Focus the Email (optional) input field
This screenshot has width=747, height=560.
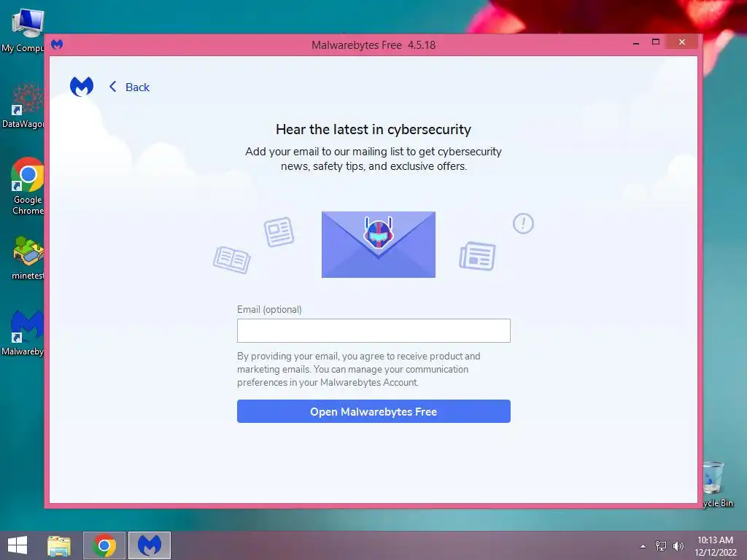coord(373,330)
